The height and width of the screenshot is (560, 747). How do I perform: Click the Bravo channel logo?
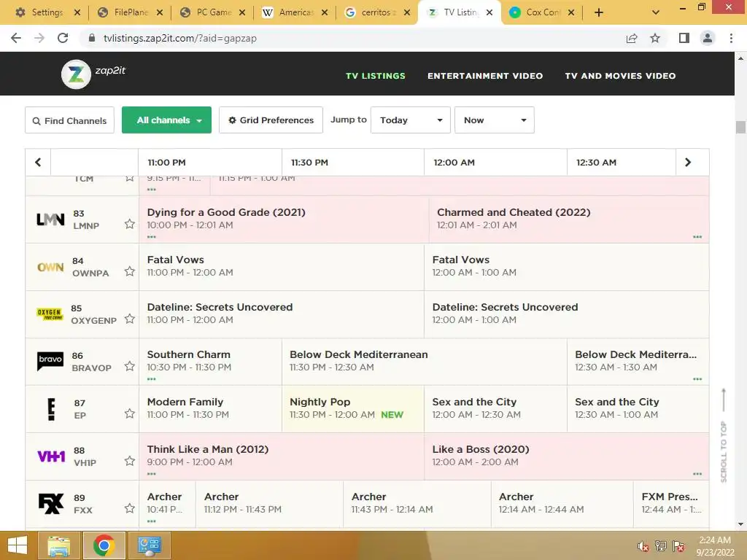point(50,361)
